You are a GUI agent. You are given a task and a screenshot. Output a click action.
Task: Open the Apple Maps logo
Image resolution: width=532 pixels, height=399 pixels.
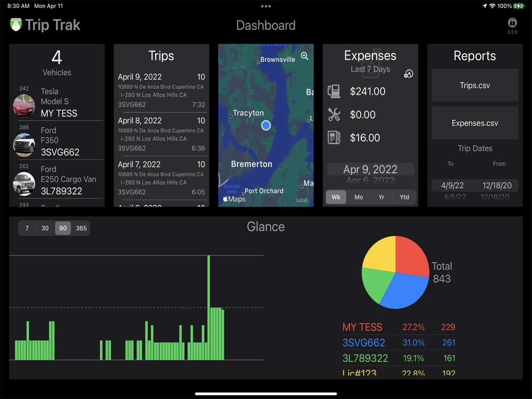tap(234, 199)
